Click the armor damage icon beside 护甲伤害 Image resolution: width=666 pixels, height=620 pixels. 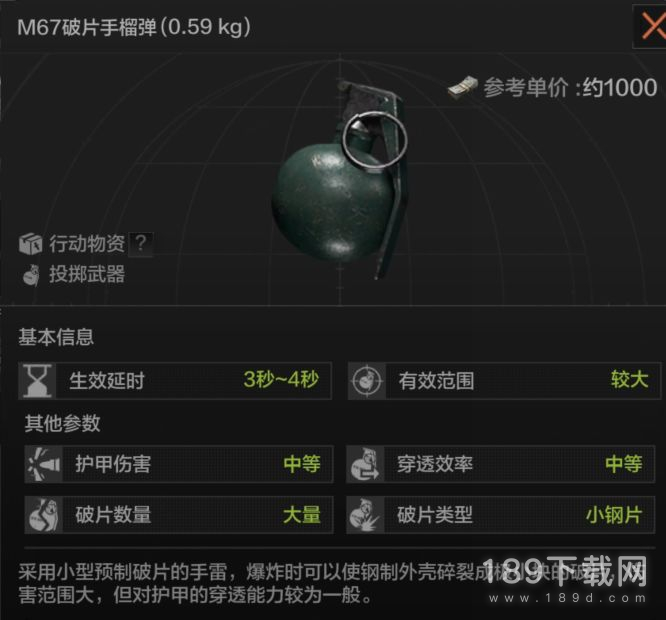[x=44, y=464]
